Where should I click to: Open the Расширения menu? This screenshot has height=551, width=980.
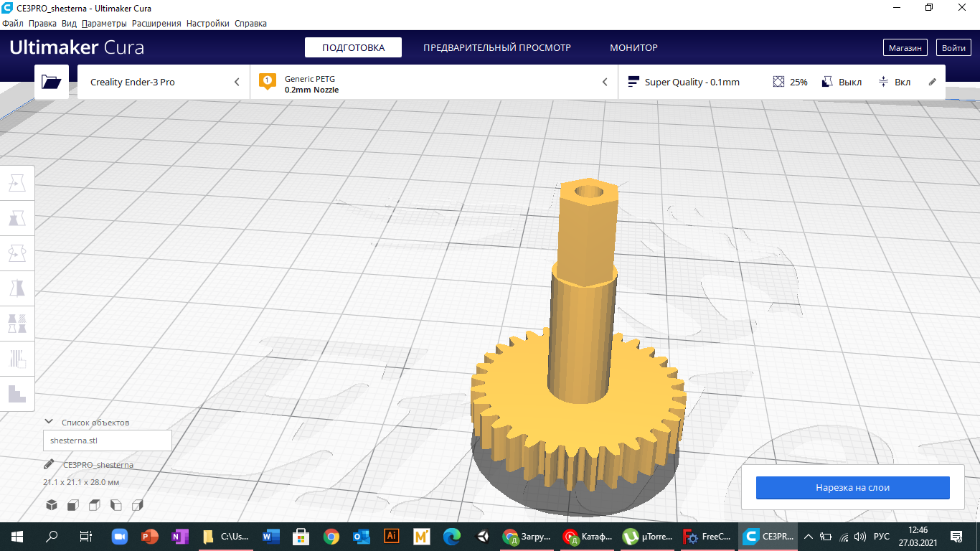(156, 24)
